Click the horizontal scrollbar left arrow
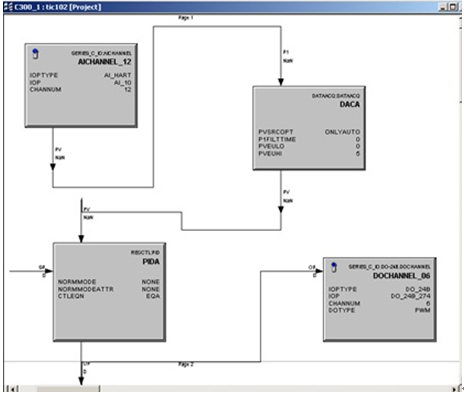The image size is (464, 395). coord(12,389)
